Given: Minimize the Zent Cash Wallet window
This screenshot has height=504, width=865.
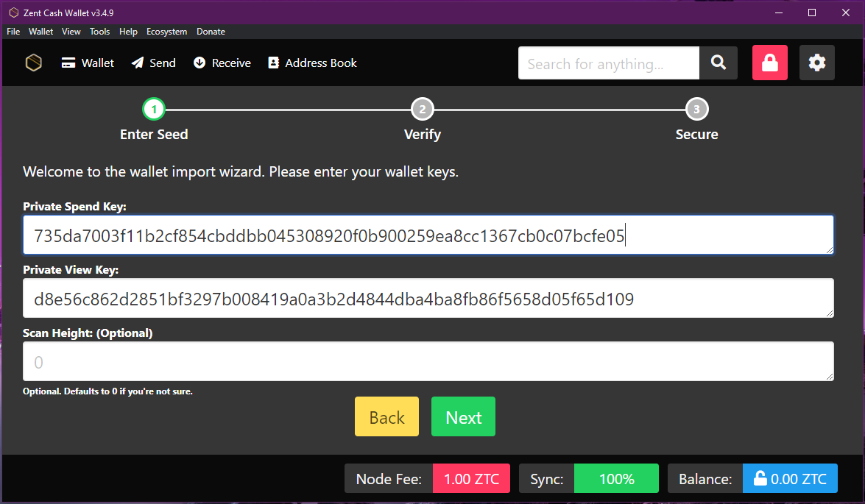Looking at the screenshot, I should tap(779, 12).
